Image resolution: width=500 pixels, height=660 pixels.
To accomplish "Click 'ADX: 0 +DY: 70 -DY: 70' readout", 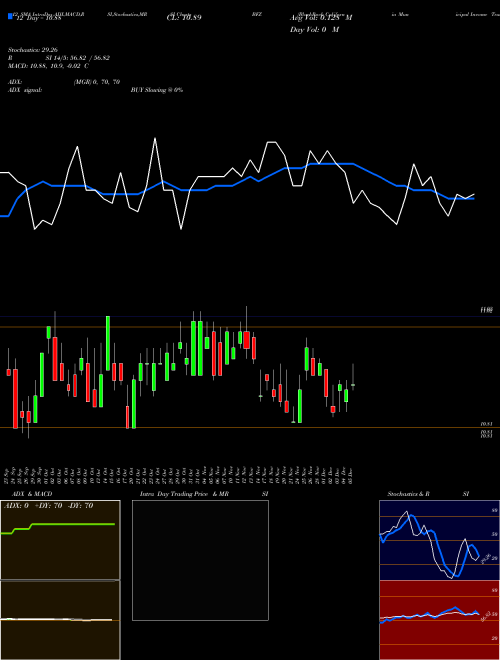I will pyautogui.click(x=48, y=506).
